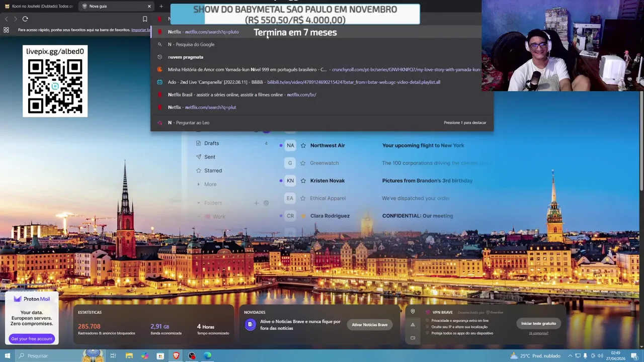Select Netflix Brasil suggestion

coord(322,95)
